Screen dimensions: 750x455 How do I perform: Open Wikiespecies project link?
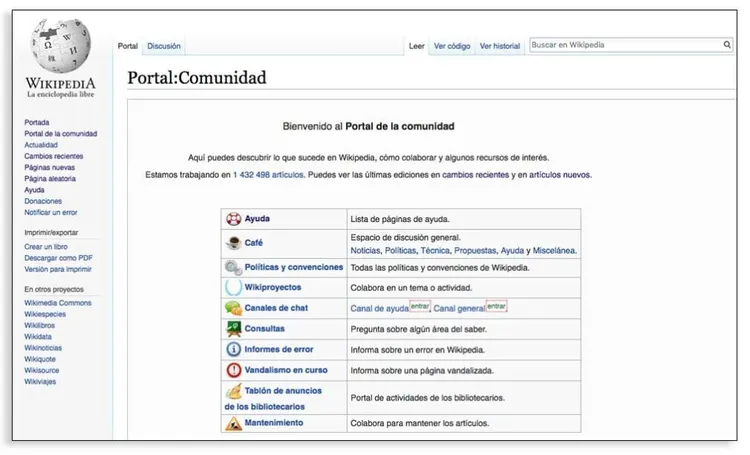45,314
